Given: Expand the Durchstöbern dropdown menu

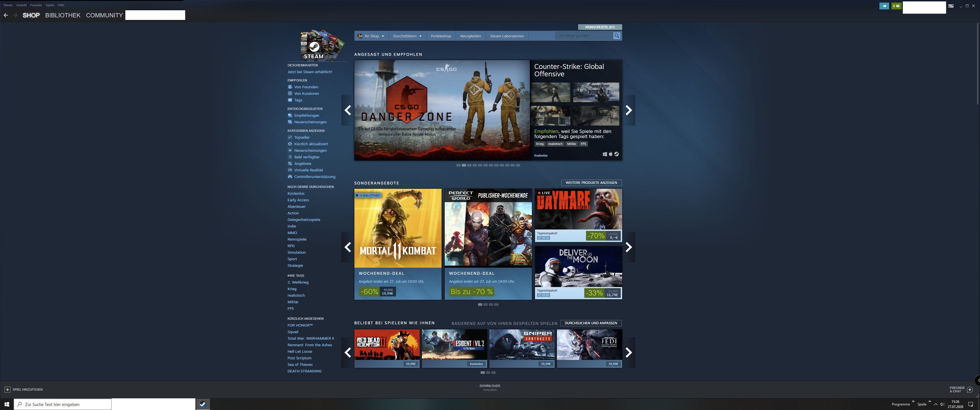Looking at the screenshot, I should point(407,36).
